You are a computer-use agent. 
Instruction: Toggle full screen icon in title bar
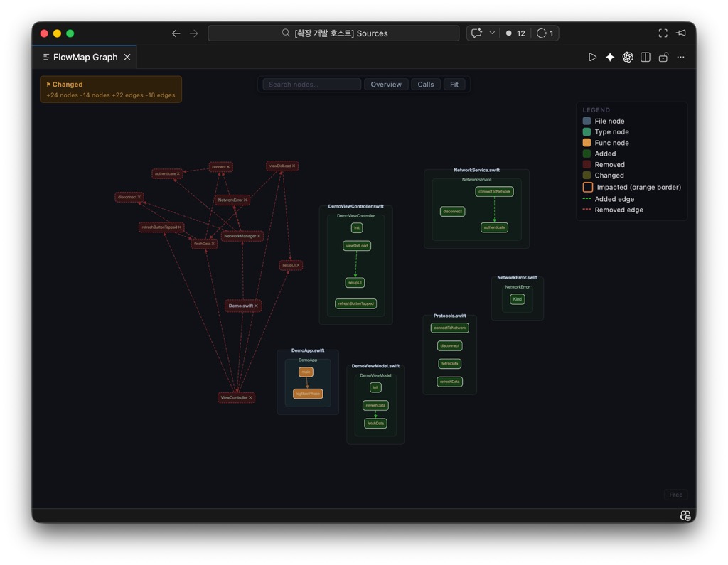click(x=663, y=33)
